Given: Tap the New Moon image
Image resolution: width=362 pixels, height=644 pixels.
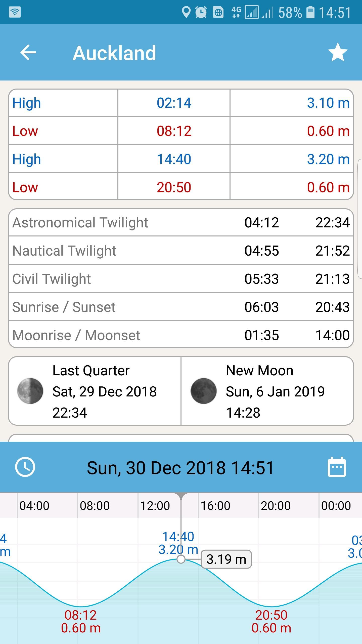Looking at the screenshot, I should [204, 391].
